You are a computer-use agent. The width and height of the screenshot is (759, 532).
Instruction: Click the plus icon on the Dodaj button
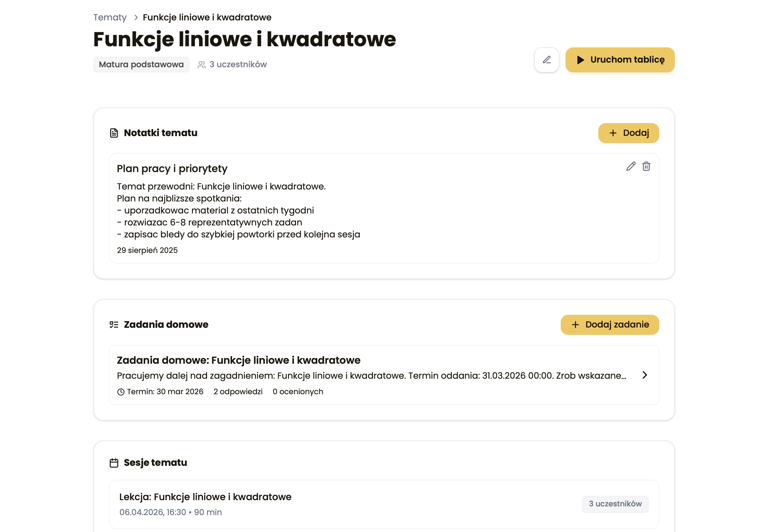(x=613, y=133)
